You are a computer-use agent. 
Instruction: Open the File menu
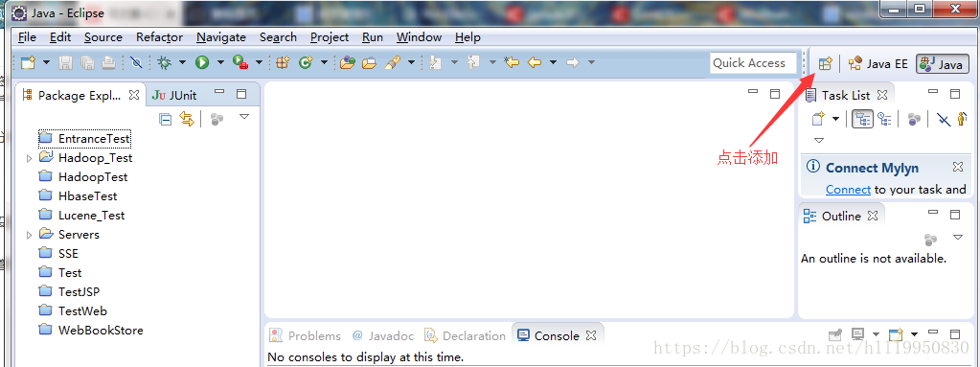click(x=27, y=37)
